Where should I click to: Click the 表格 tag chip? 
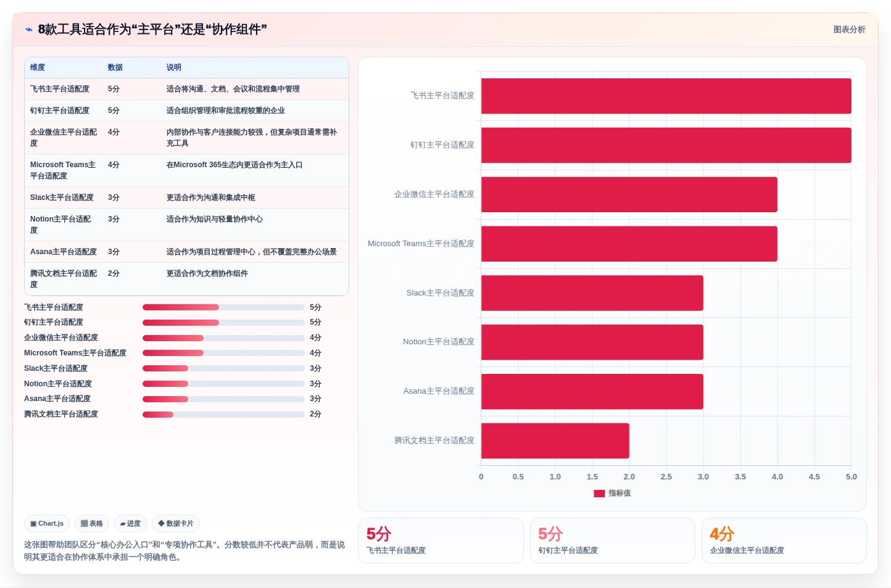[x=92, y=523]
